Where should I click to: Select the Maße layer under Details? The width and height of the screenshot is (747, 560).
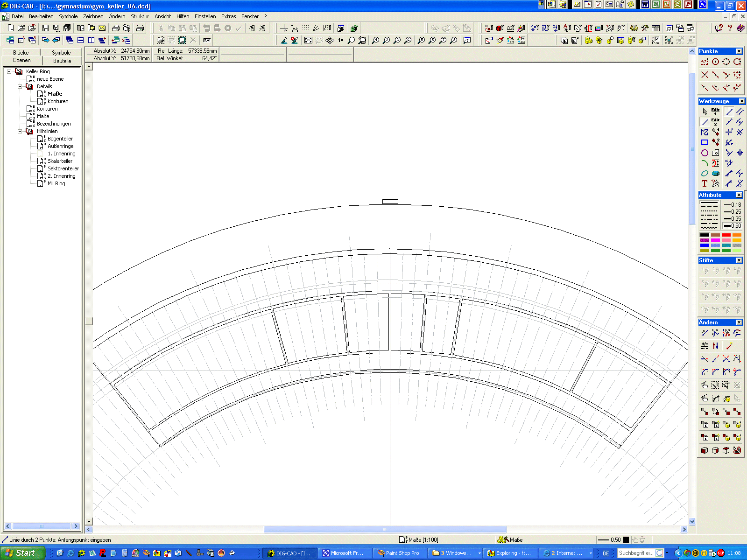point(55,94)
